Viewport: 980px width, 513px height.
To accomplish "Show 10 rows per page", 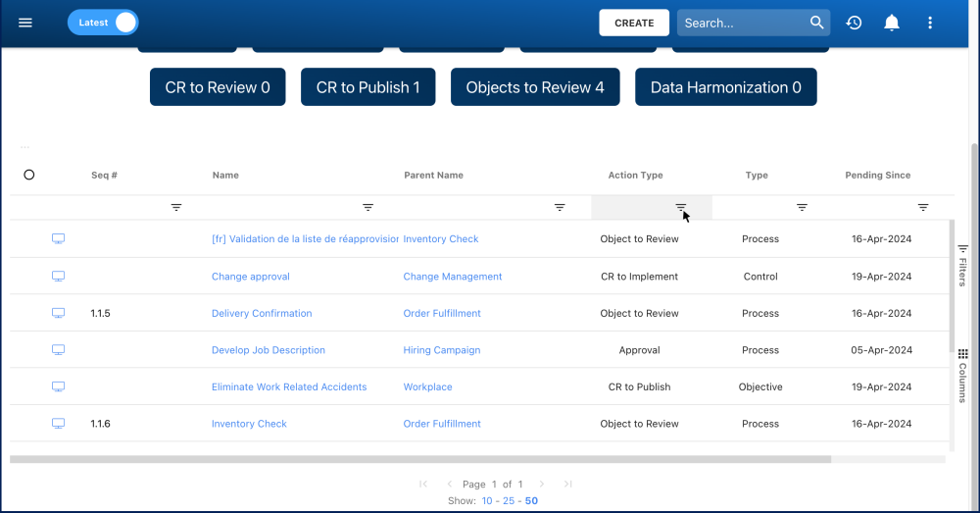I will tap(487, 500).
